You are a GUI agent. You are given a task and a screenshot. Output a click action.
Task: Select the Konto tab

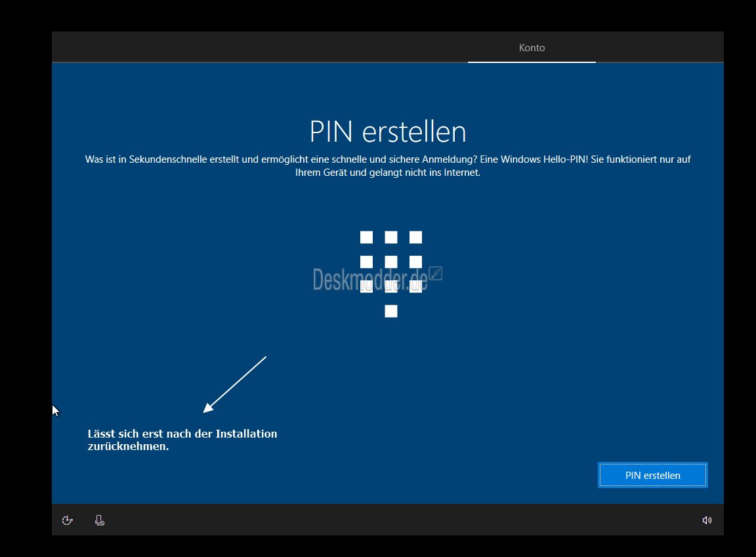[532, 48]
